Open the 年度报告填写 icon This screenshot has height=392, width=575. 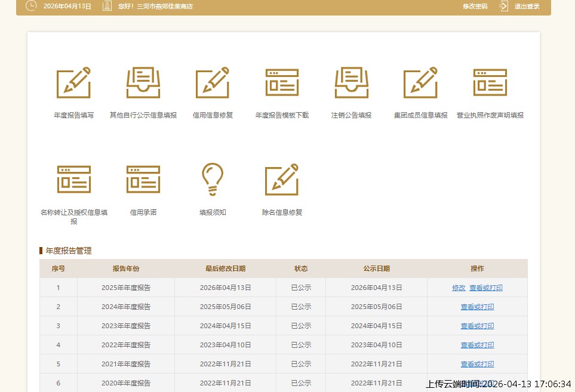73,83
